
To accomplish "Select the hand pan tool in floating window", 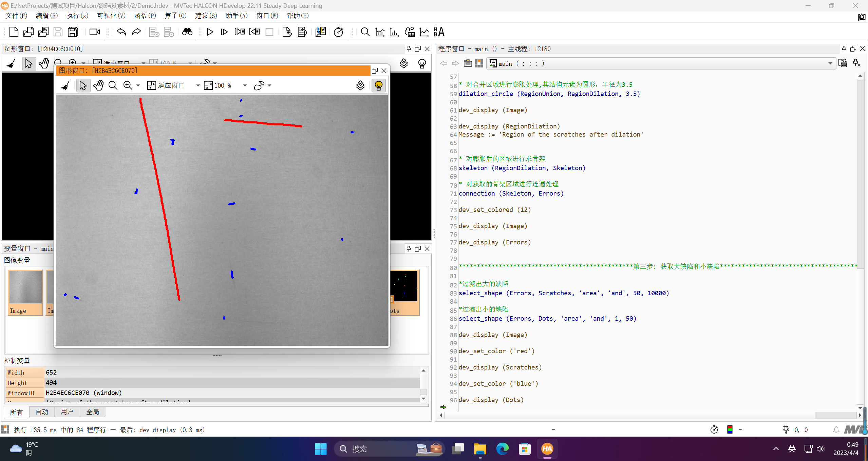I will [x=98, y=85].
